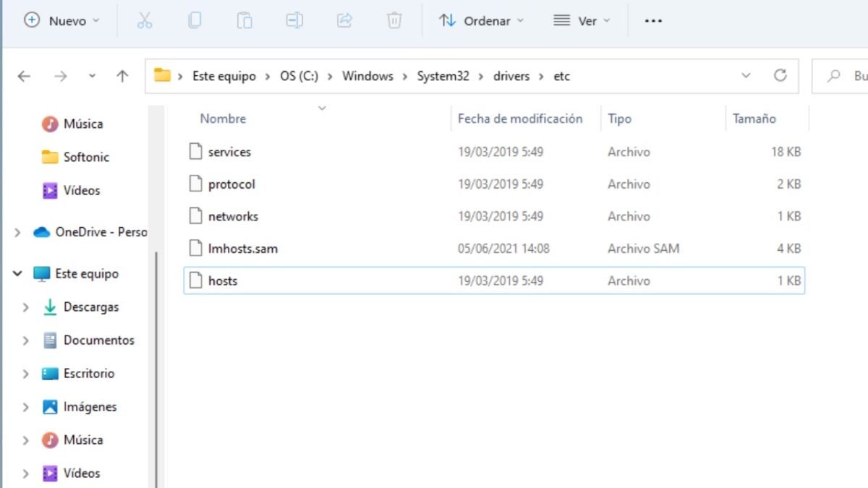The width and height of the screenshot is (868, 488).
Task: Go up one folder level
Action: click(x=122, y=76)
